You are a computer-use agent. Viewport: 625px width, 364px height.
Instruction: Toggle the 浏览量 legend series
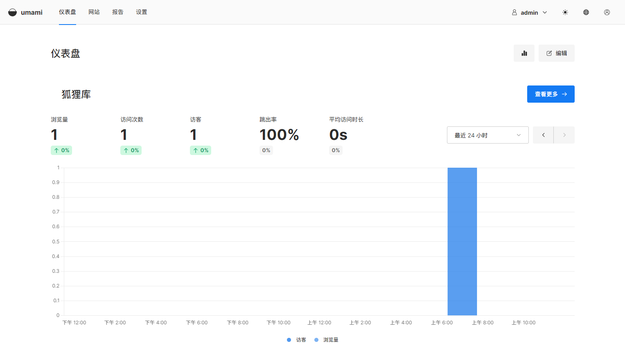pyautogui.click(x=327, y=340)
